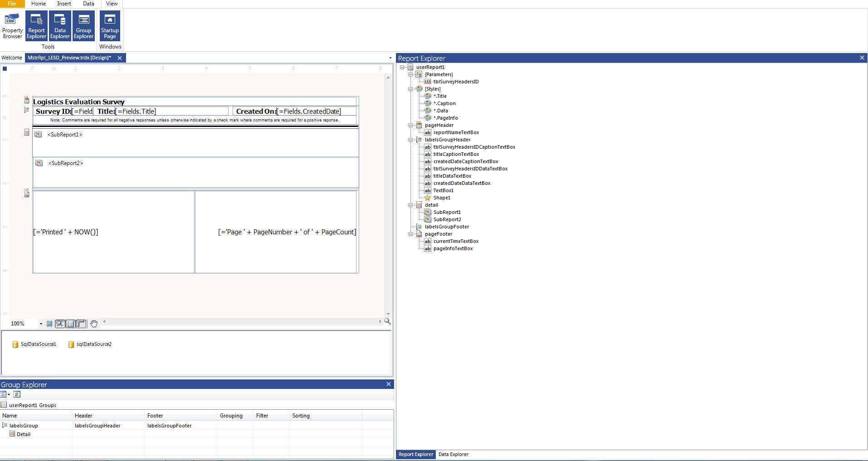The width and height of the screenshot is (868, 461).
Task: Collapse the [Styles] tree node
Action: tap(411, 89)
